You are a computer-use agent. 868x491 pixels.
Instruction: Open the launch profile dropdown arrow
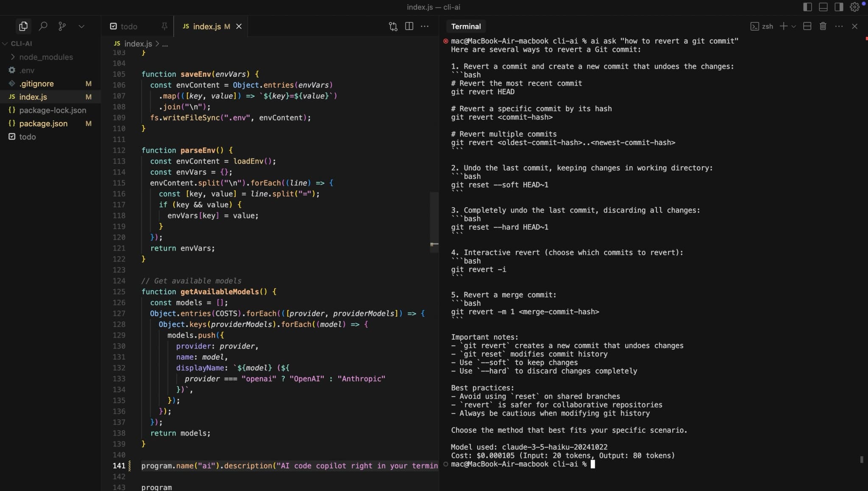(794, 26)
